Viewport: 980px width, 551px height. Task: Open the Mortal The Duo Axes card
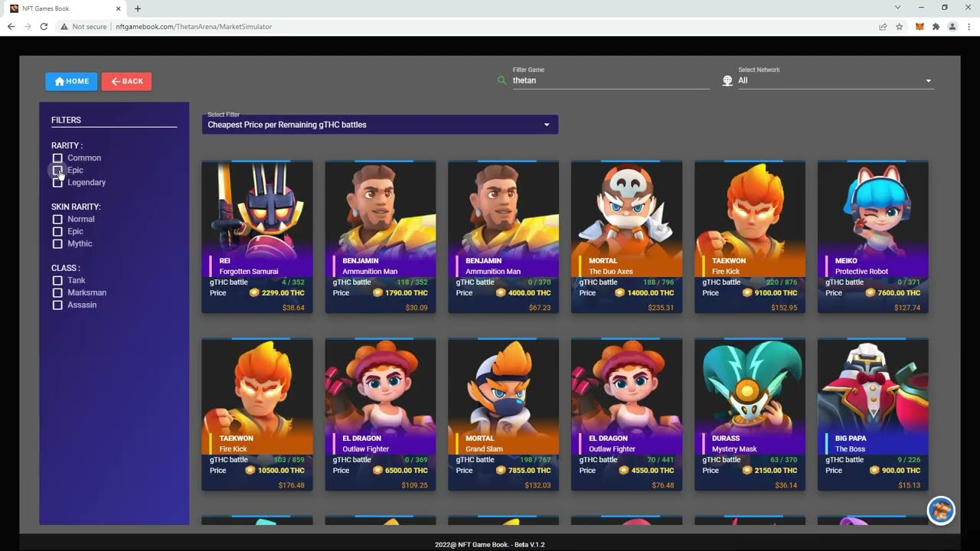626,236
